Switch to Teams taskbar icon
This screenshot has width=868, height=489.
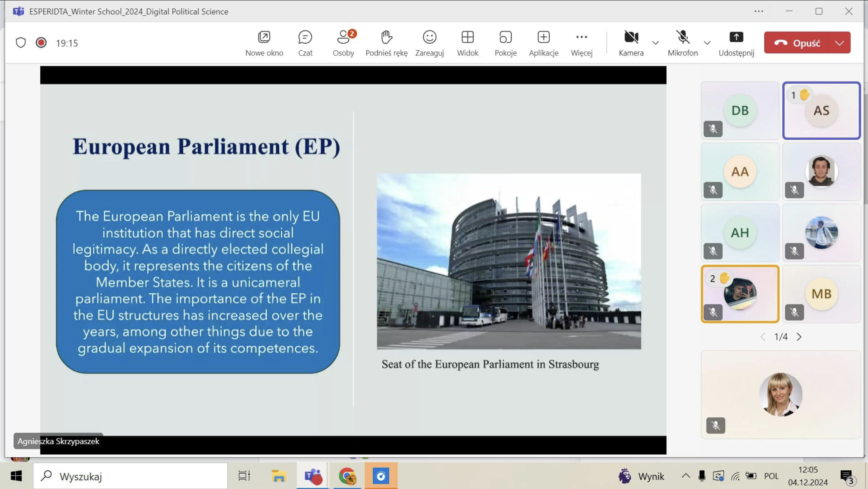[313, 476]
